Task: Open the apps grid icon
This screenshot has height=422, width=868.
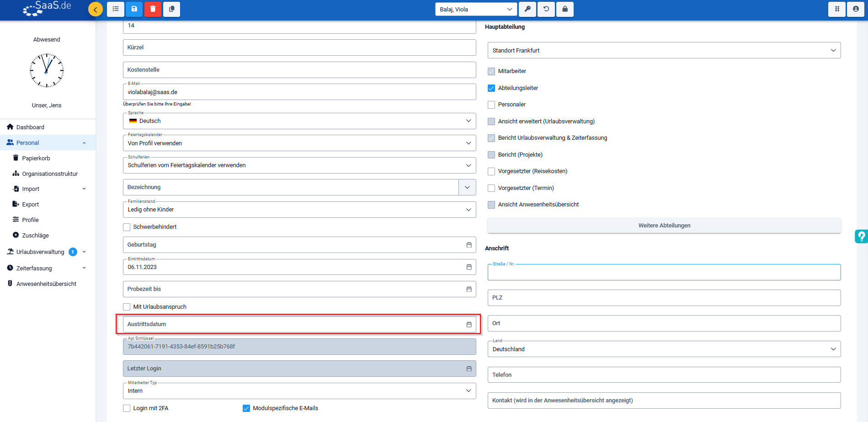Action: click(x=837, y=9)
